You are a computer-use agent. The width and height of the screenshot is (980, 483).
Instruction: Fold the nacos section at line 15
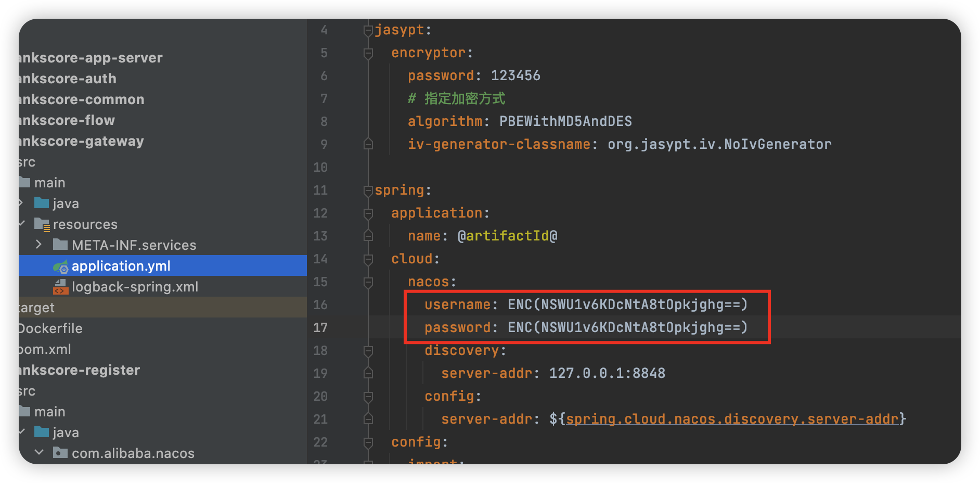(368, 282)
